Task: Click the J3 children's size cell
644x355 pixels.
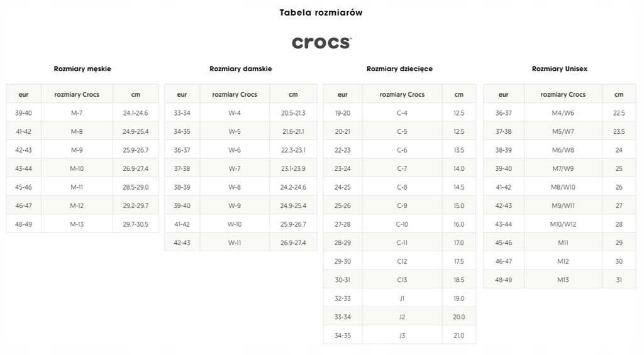Action: pyautogui.click(x=402, y=336)
